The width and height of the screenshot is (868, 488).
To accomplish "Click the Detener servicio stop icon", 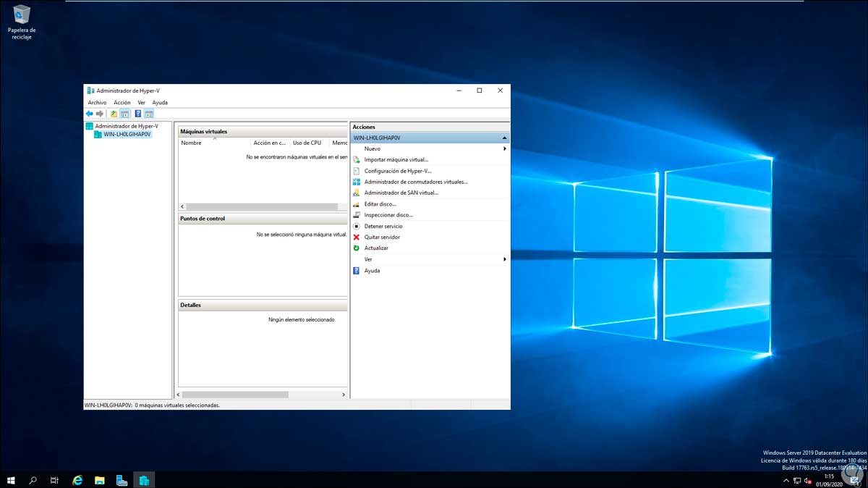I will click(x=356, y=226).
